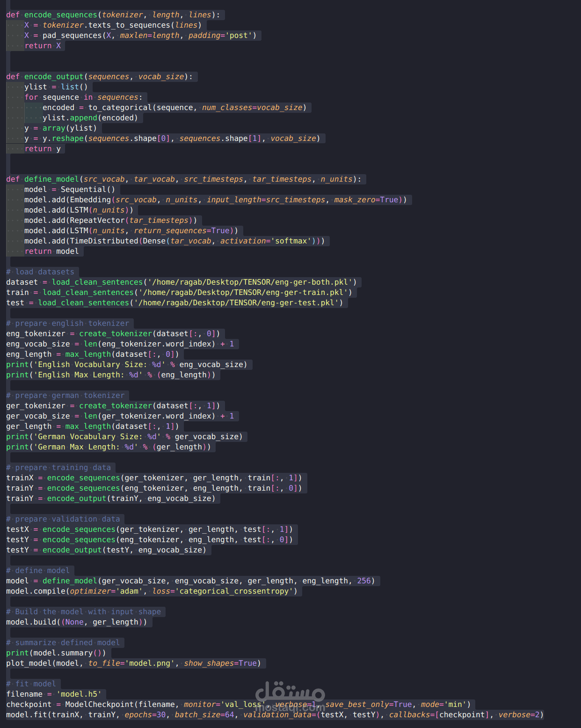This screenshot has height=728, width=581.
Task: Click the line 'def encode_output(sequences, vocab_size):'
Action: [x=100, y=77]
